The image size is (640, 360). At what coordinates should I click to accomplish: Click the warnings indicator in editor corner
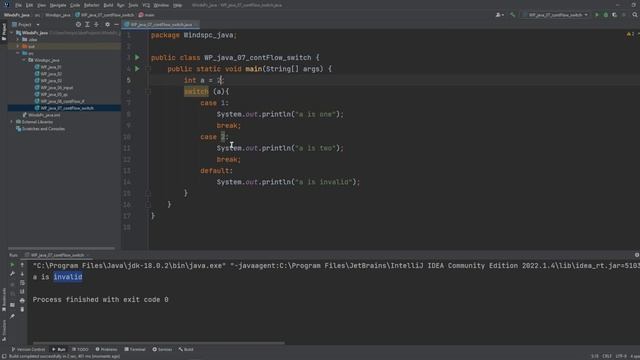coord(631,34)
